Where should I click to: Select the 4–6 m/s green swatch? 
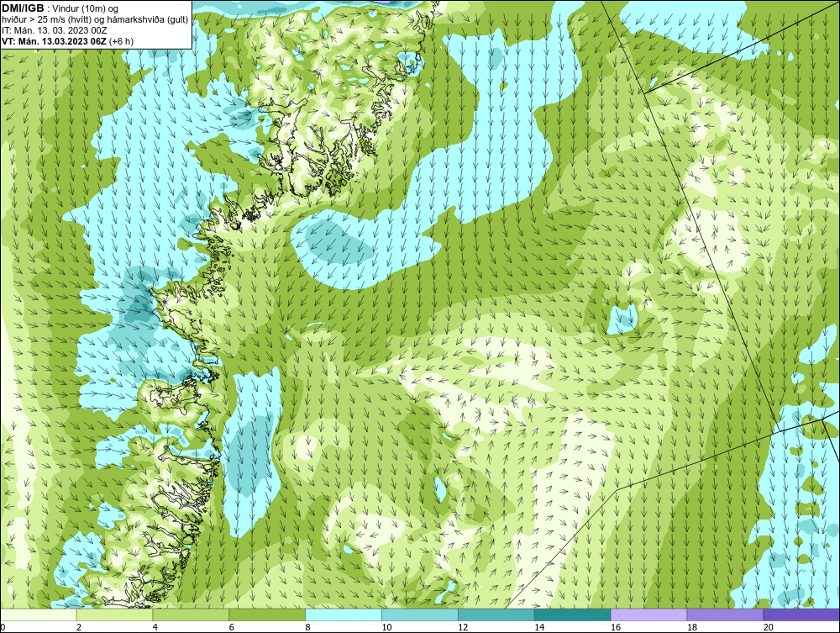point(192,615)
